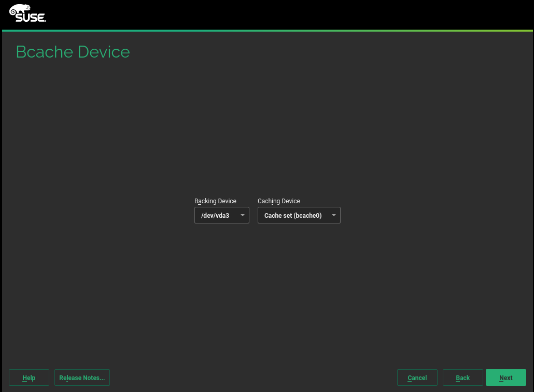Open the Backing Device dropdown arrow
534x392 pixels.
point(242,215)
